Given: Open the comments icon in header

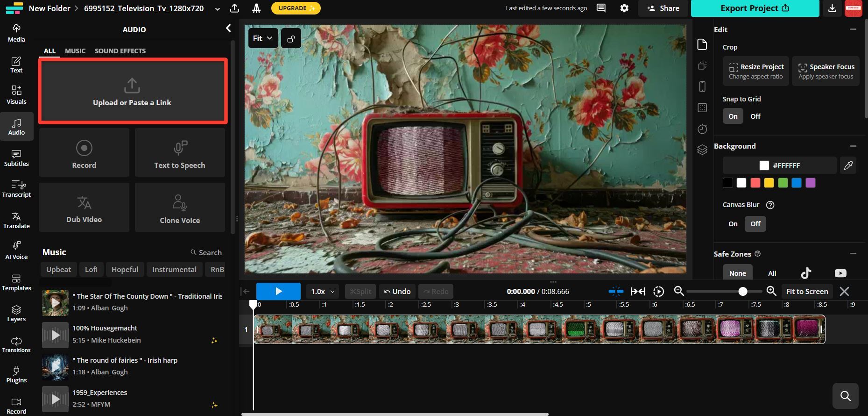Looking at the screenshot, I should coord(601,8).
